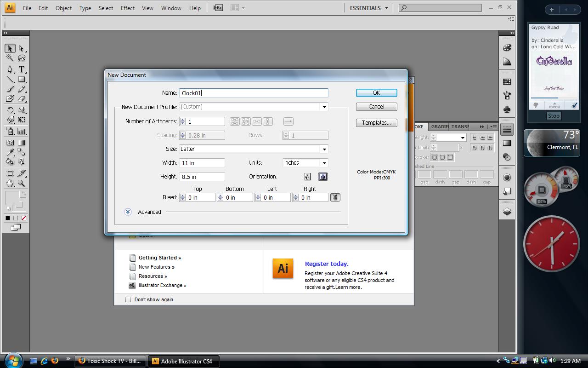Open the Window menu
Viewport: 588px width, 368px height.
(x=171, y=8)
